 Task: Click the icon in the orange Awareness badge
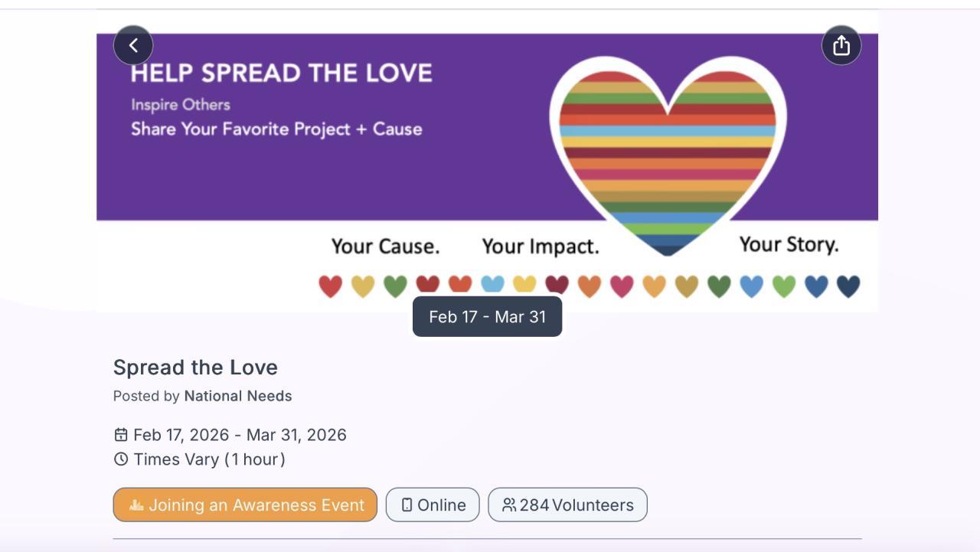pos(136,505)
